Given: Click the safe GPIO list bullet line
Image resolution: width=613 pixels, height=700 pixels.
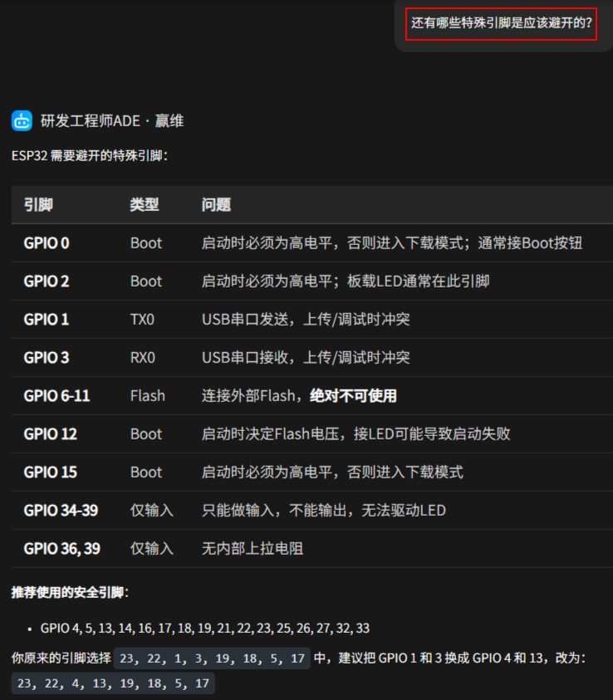Looking at the screenshot, I should coord(205,629).
